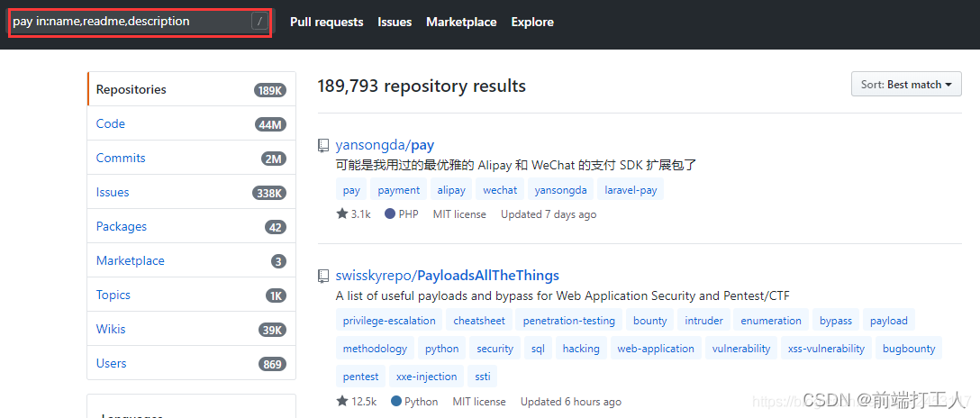Click repository icon beside yansongda/pay
Viewport: 980px width, 418px height.
tap(323, 146)
